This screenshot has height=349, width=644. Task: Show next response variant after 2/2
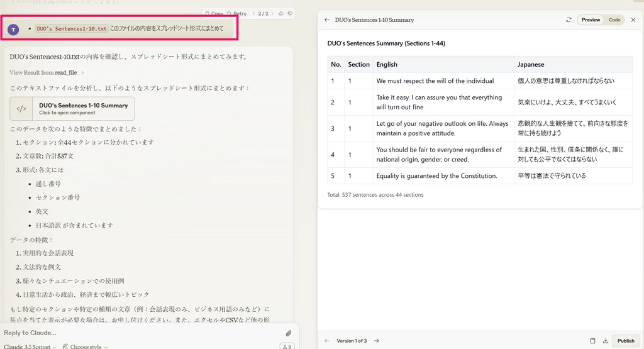pos(272,14)
